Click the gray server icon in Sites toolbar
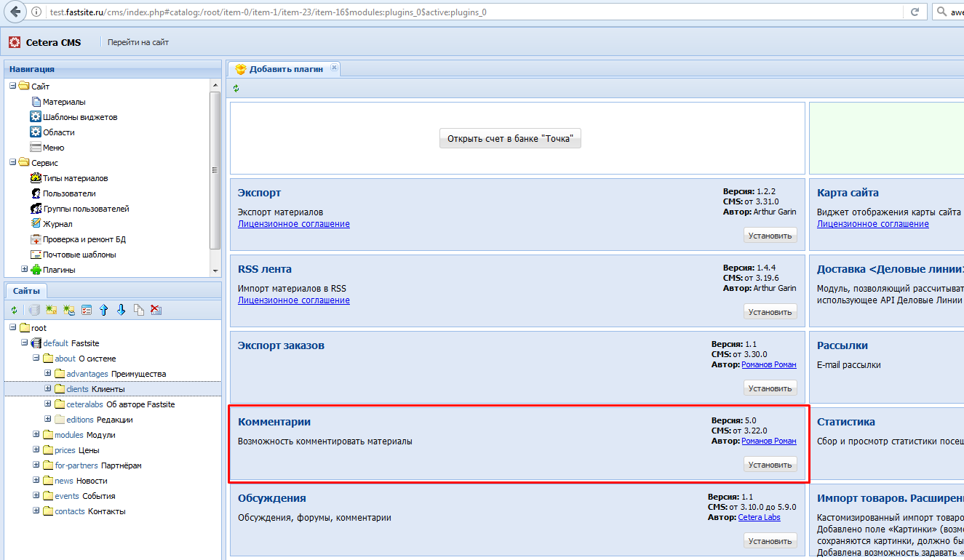This screenshot has width=964, height=560. 33,310
